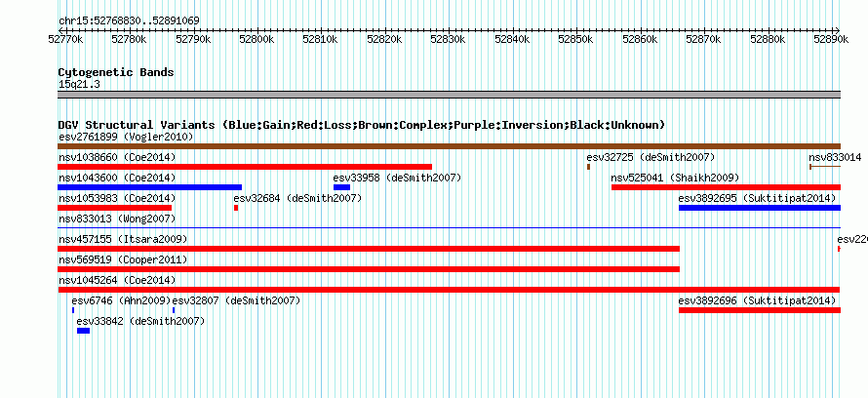The width and height of the screenshot is (868, 398).
Task: Click the 52790k ruler tick label
Action: 193,39
